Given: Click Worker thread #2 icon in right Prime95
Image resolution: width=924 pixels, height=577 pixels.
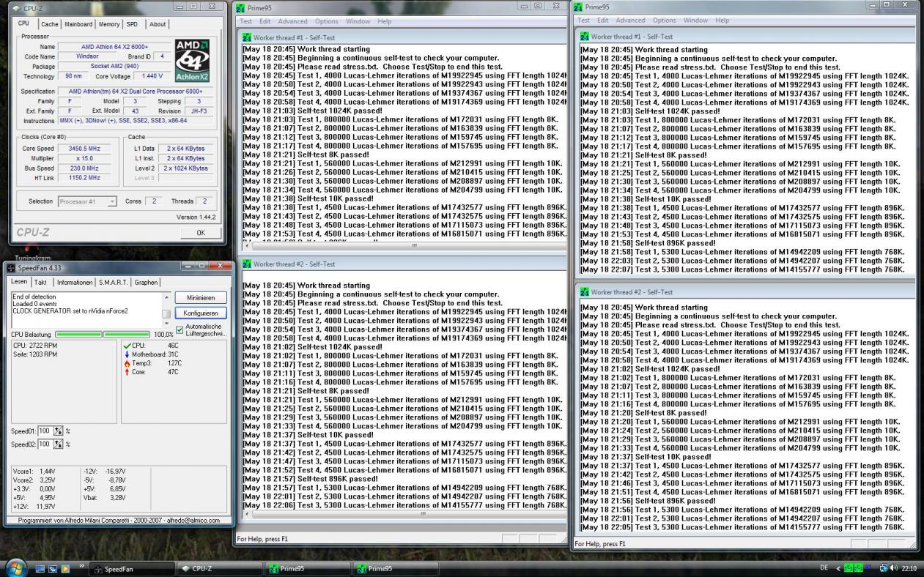Looking at the screenshot, I should [585, 292].
